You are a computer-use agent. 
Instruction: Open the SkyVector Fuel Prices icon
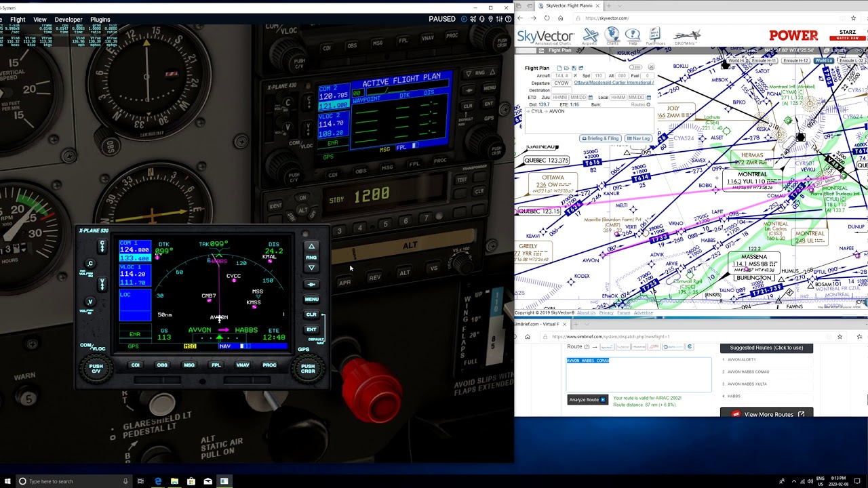tap(656, 37)
